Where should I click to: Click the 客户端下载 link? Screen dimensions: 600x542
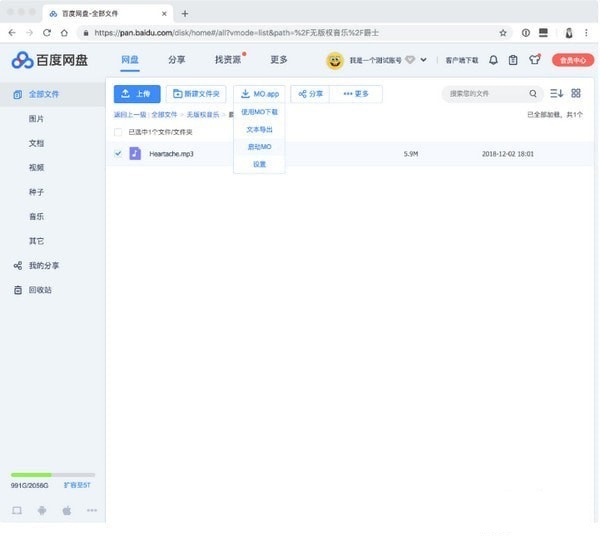461,60
